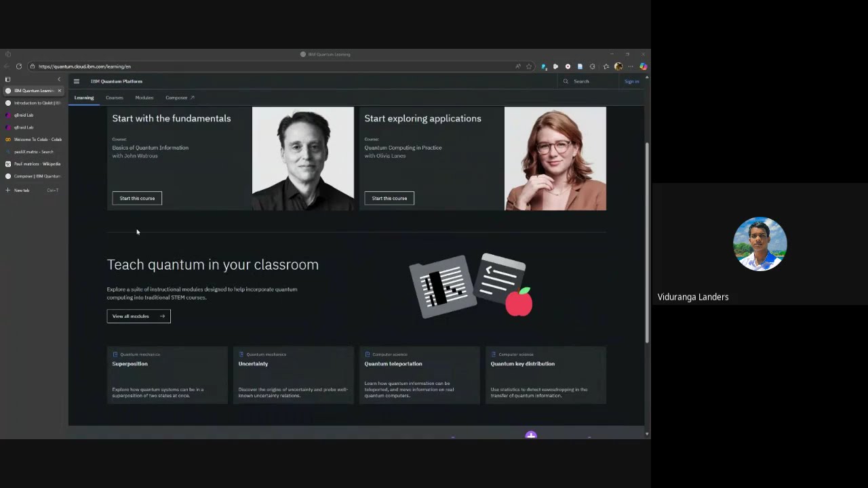This screenshot has width=868, height=488.
Task: Open the red record extension icon
Action: tap(568, 66)
